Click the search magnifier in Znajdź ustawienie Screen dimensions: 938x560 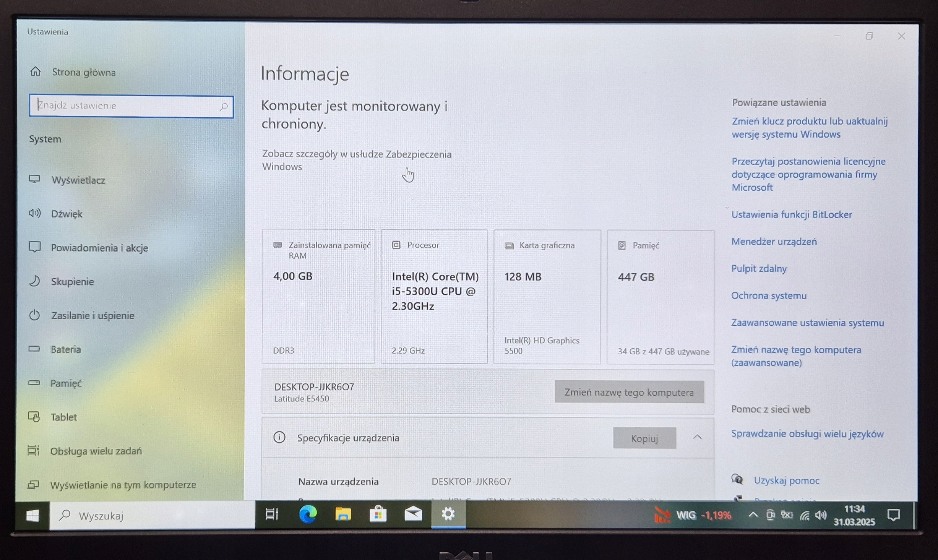click(x=224, y=107)
